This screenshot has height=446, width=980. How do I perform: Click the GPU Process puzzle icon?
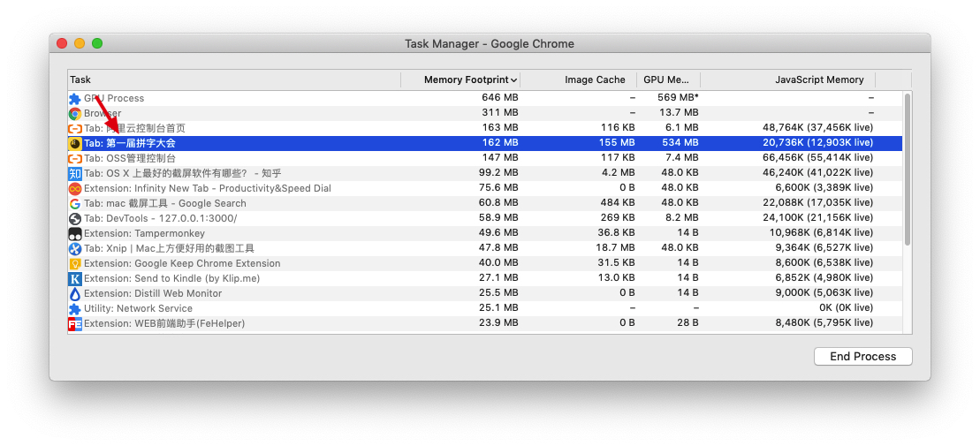tap(75, 99)
